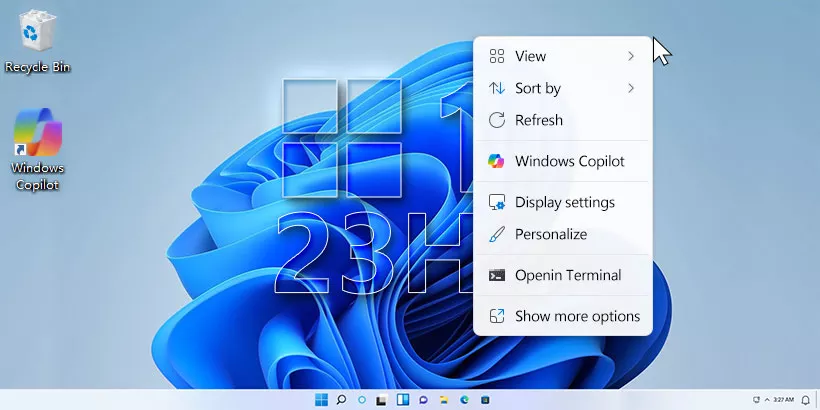Open the Start menu button
820x410 pixels.
coord(321,400)
